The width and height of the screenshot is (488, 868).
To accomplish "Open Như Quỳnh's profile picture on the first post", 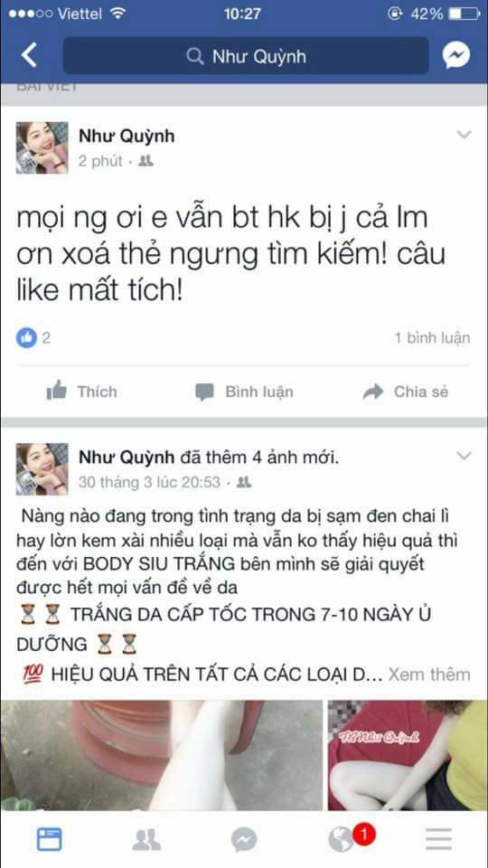I will click(x=42, y=147).
